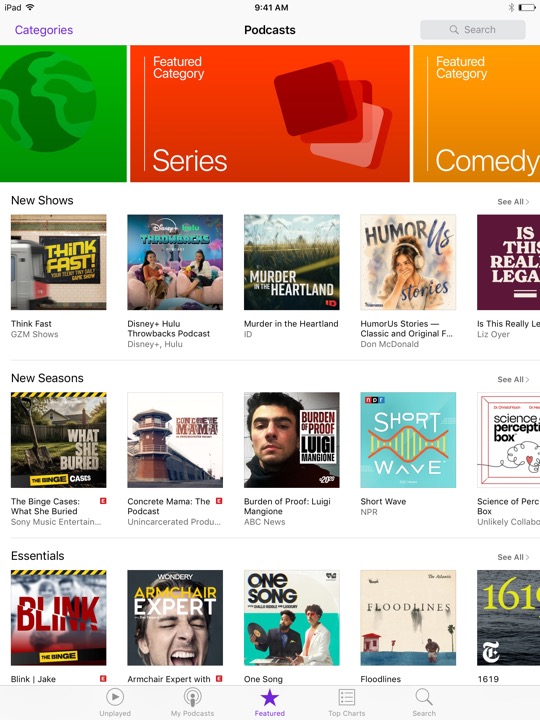Click 'Don McDonald' author text
The image size is (540, 720).
tap(389, 344)
